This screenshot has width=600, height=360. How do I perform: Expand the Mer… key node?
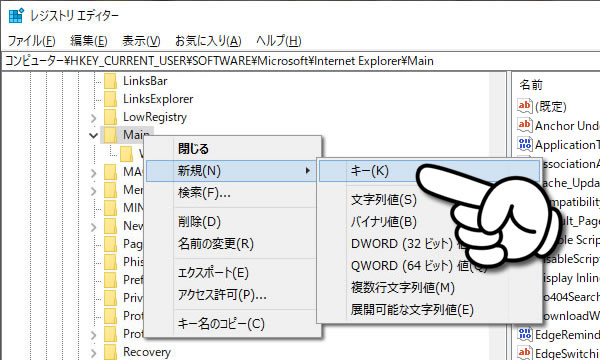coord(94,190)
